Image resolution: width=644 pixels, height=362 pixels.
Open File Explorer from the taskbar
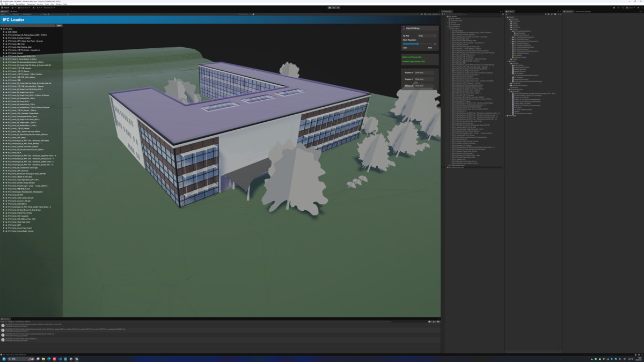click(43, 359)
